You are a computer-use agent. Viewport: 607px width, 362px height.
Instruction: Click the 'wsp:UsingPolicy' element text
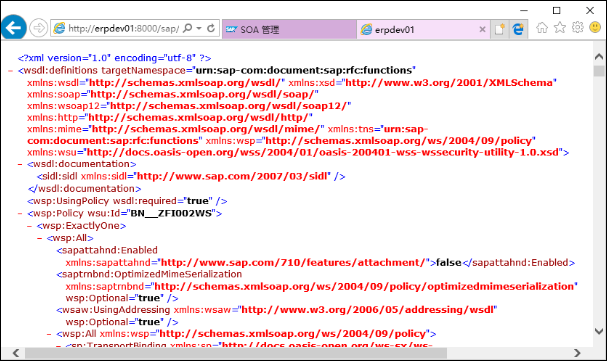pos(71,201)
